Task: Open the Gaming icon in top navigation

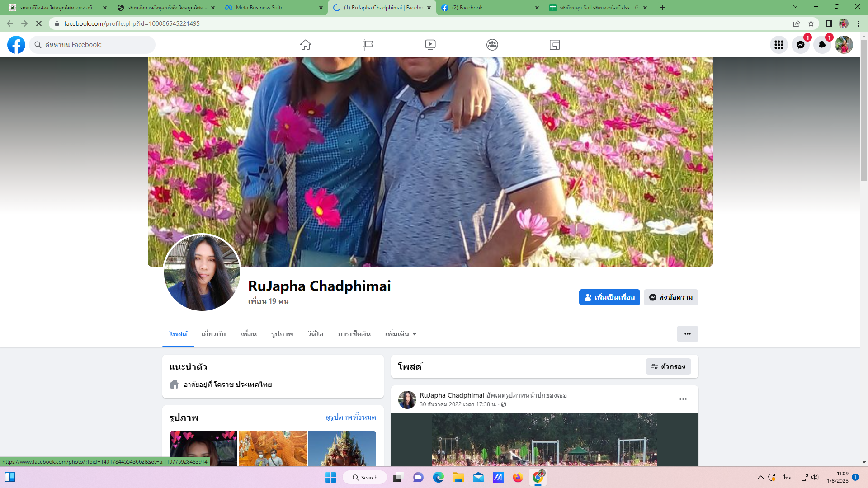Action: (x=555, y=45)
